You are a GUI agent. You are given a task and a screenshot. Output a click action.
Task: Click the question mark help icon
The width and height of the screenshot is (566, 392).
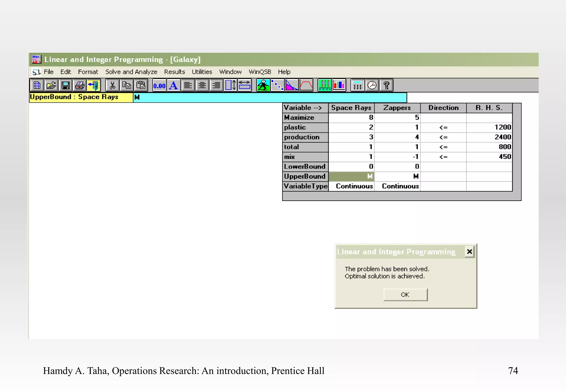[x=386, y=85]
